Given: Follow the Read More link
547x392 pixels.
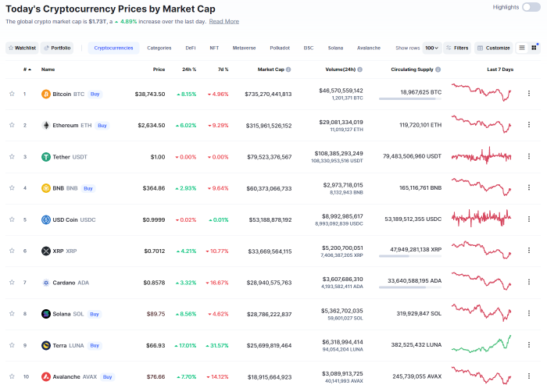Looking at the screenshot, I should pos(224,21).
